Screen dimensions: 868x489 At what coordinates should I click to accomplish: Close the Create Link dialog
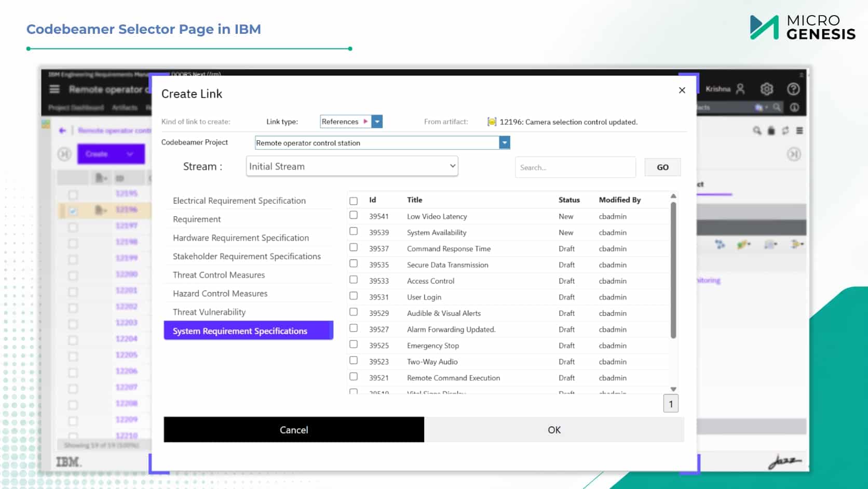682,90
